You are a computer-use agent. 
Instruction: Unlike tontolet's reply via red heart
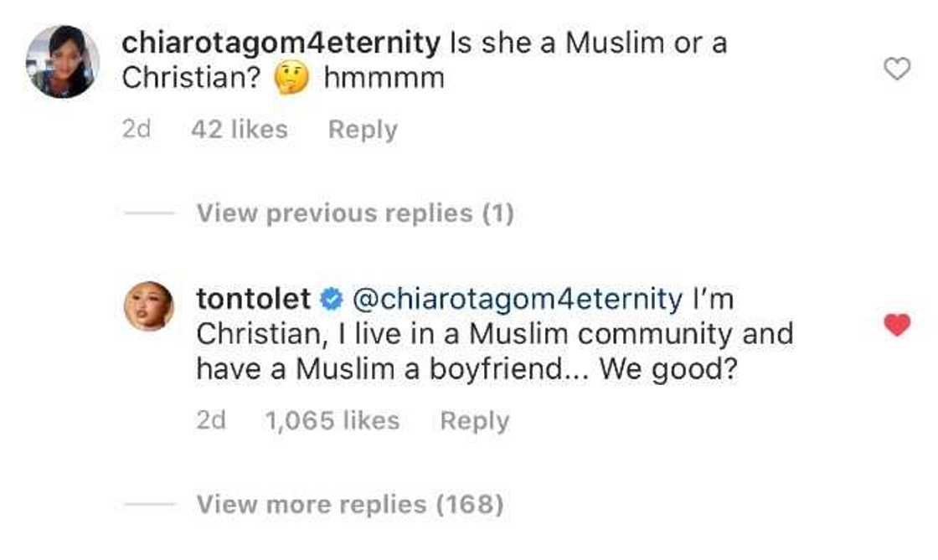point(897,326)
